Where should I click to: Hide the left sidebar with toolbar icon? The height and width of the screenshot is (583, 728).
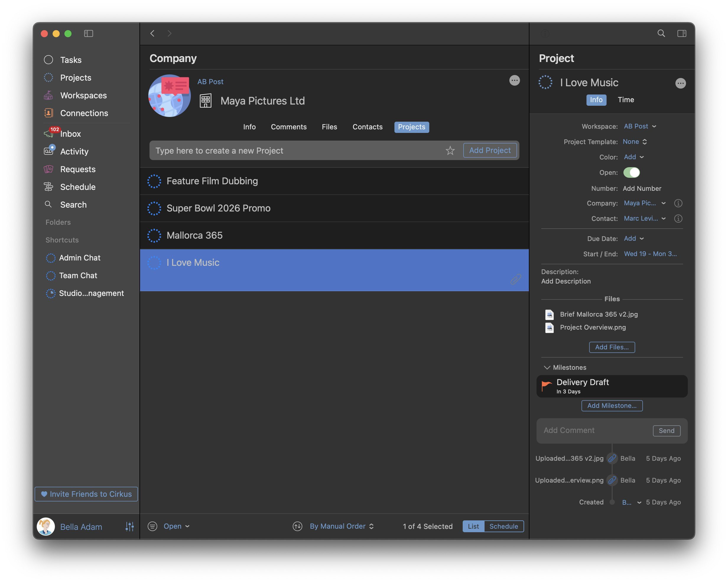(88, 33)
